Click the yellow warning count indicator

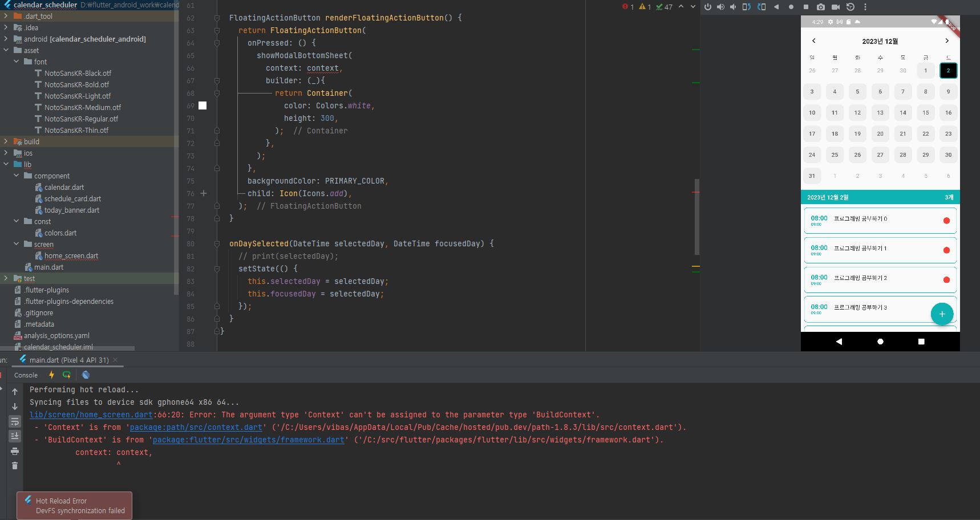[645, 7]
